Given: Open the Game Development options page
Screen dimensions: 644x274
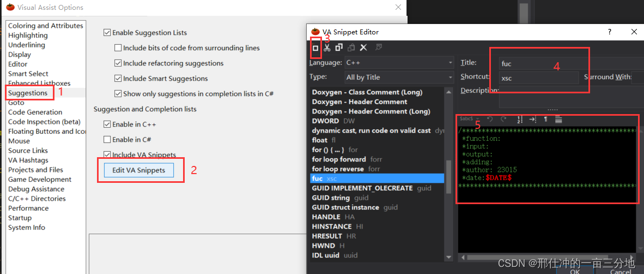Looking at the screenshot, I should [x=40, y=180].
